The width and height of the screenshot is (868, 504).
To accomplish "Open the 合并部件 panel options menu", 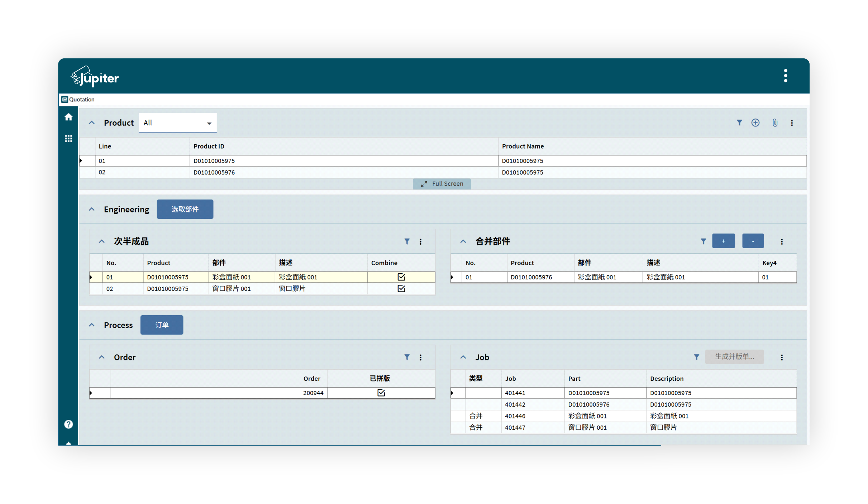I will [782, 242].
